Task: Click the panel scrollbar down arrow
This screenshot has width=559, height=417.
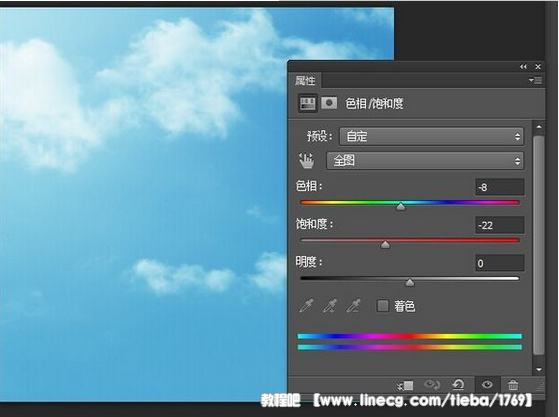Action: click(x=539, y=370)
